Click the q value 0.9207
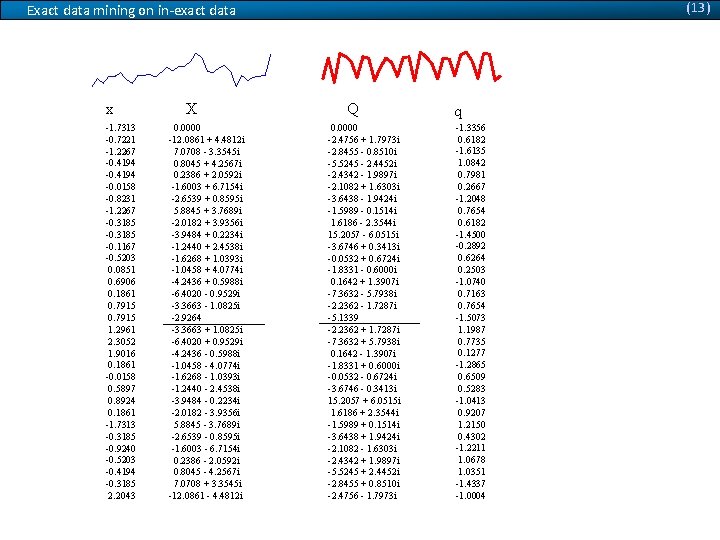The image size is (720, 540). click(471, 412)
